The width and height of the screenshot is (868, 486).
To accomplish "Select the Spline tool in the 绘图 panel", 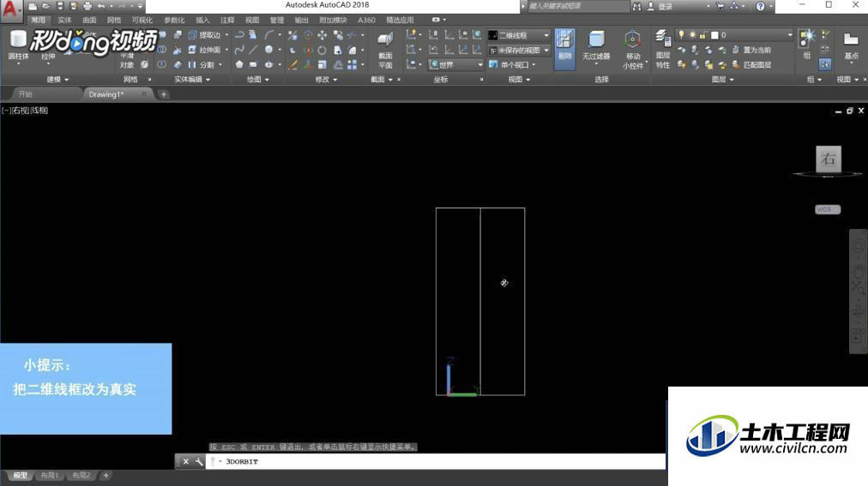I will click(239, 50).
